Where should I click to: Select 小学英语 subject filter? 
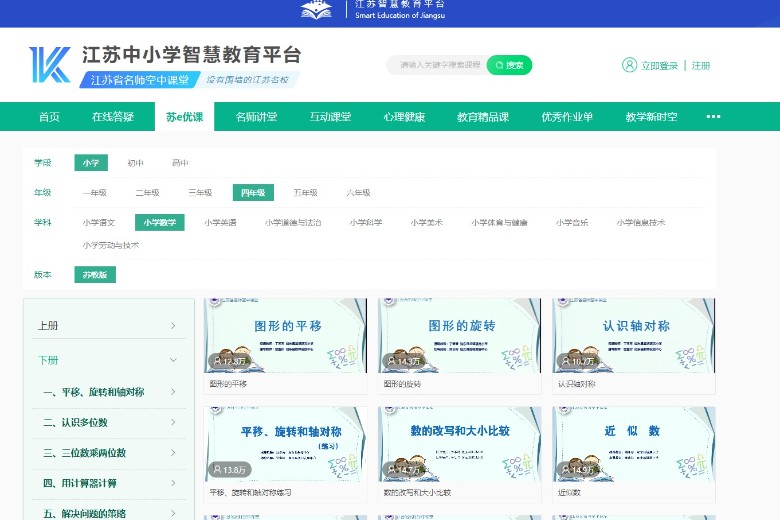(220, 223)
